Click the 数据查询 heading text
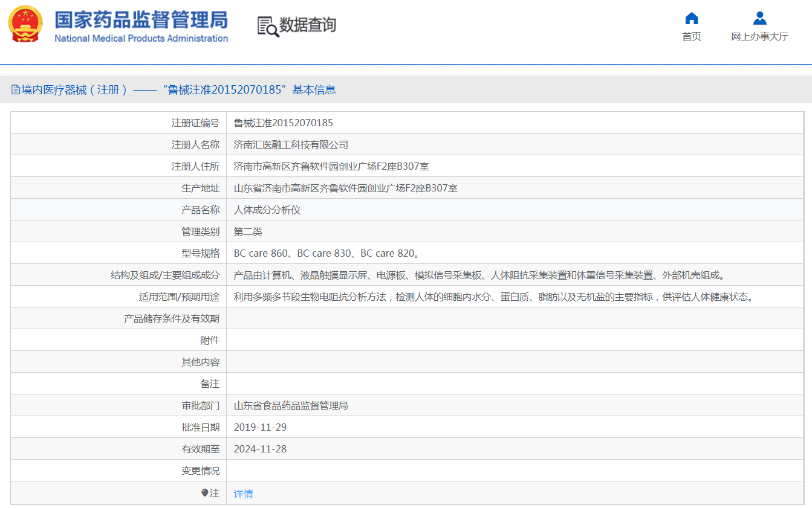 (x=307, y=25)
